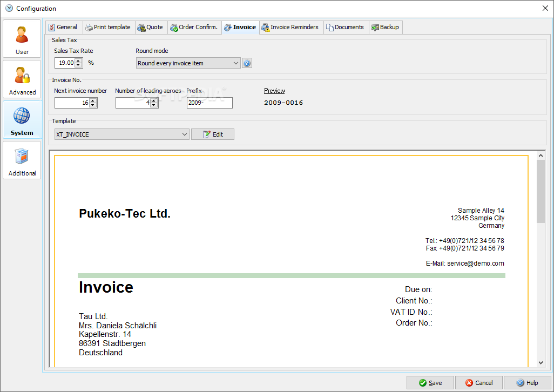Cancel the configuration dialog

479,383
